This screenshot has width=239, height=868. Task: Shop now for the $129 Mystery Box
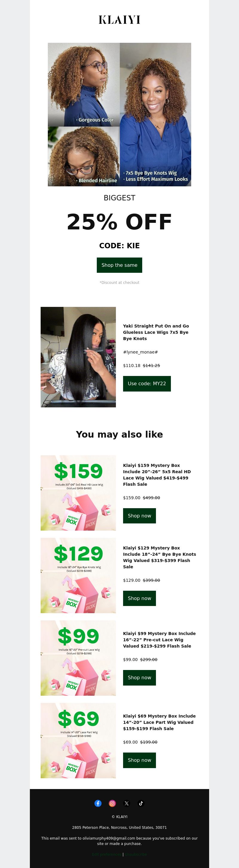pos(139,598)
